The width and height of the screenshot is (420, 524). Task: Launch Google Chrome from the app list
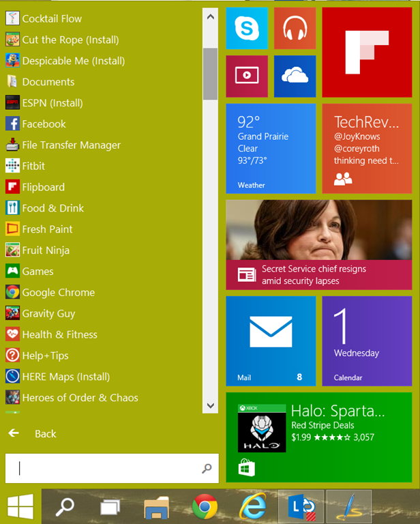click(50, 293)
